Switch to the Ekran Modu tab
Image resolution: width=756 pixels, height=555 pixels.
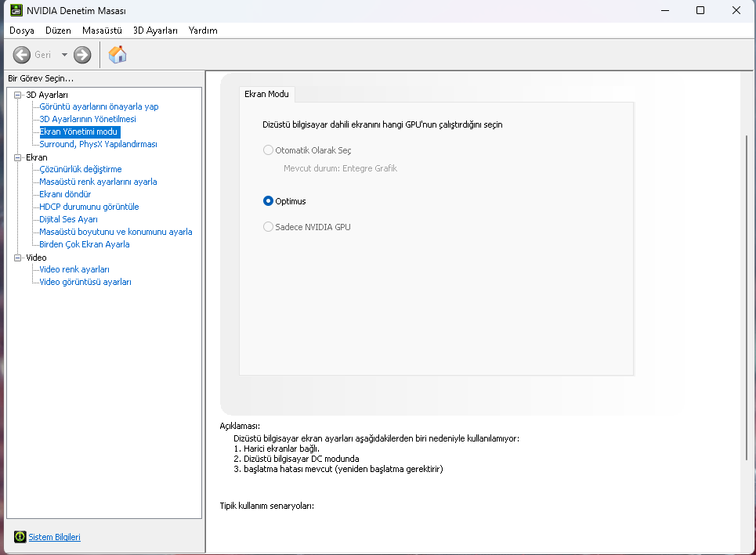click(266, 94)
